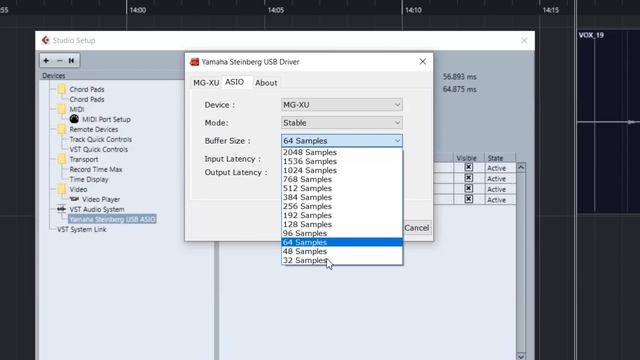Click the Yamaha Steinberg USB Driver title icon

(x=195, y=62)
